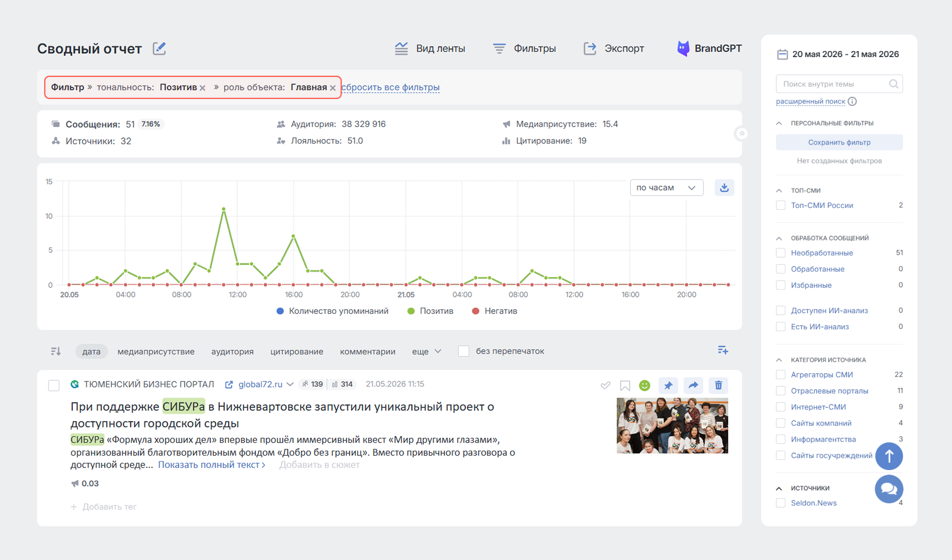Image resolution: width=952 pixels, height=560 pixels.
Task: Click the info icon beside расширенный поиск
Action: point(852,101)
